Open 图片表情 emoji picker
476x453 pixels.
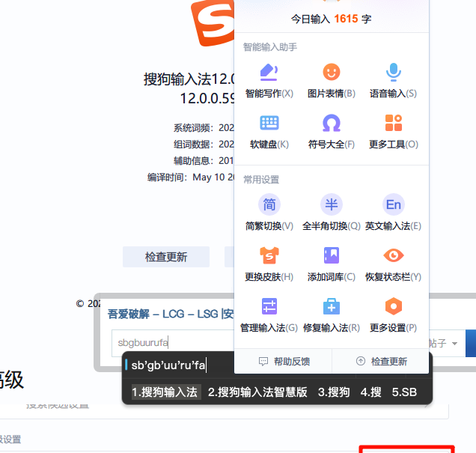pyautogui.click(x=332, y=81)
